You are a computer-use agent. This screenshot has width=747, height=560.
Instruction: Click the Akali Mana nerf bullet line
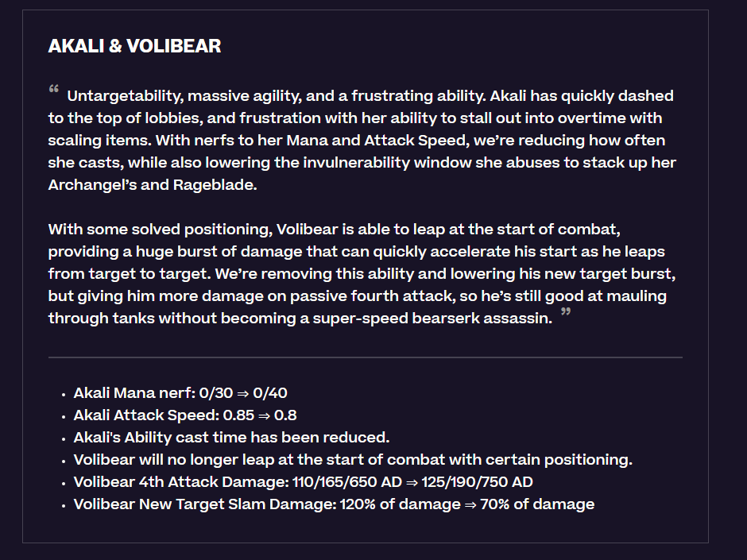pos(180,393)
